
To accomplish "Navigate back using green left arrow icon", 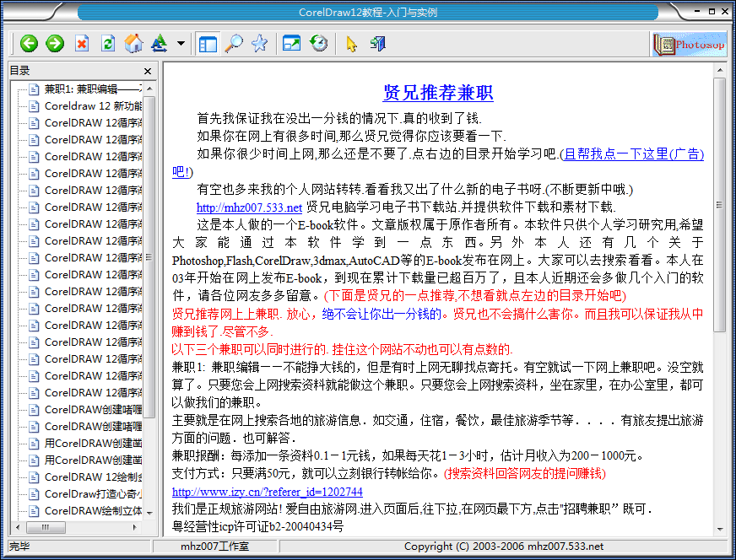I will point(29,43).
